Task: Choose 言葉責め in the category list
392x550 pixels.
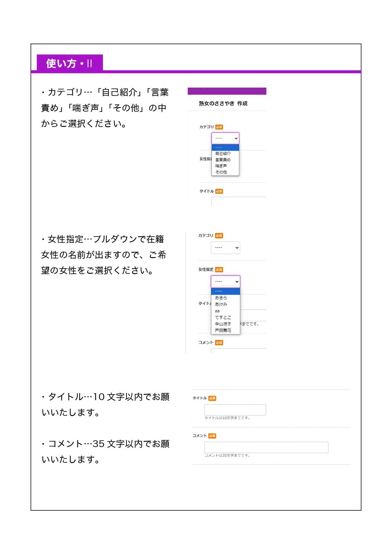Action: [223, 160]
